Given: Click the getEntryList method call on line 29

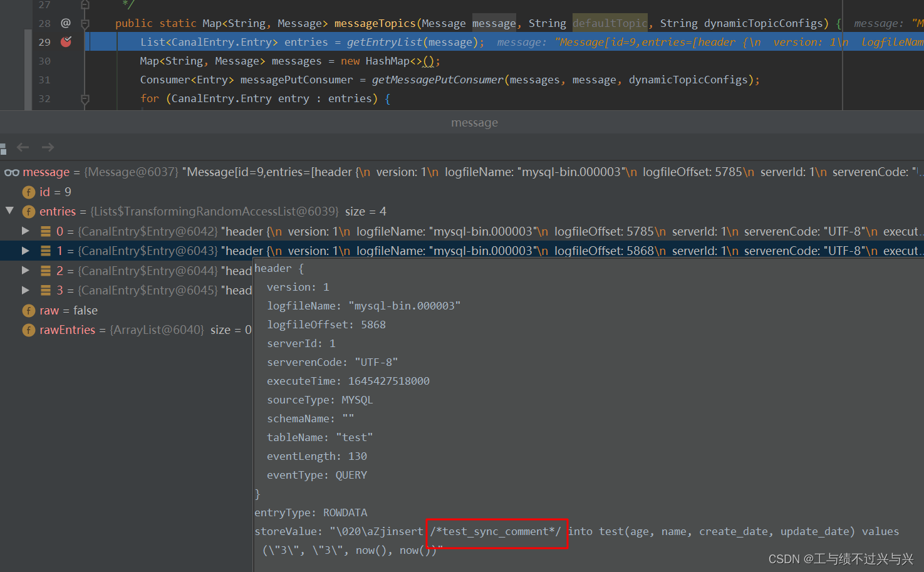Looking at the screenshot, I should point(385,42).
